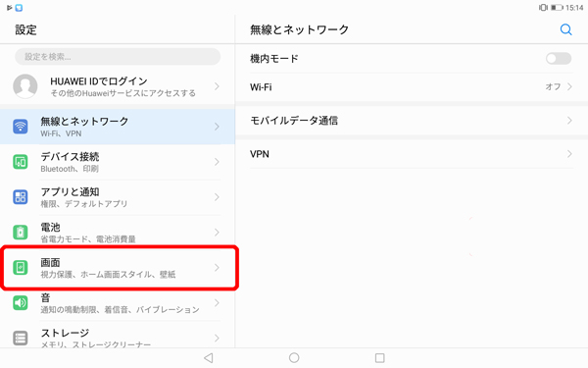Image resolution: width=588 pixels, height=368 pixels.
Task: Expand 音 row chevron
Action: (x=217, y=302)
